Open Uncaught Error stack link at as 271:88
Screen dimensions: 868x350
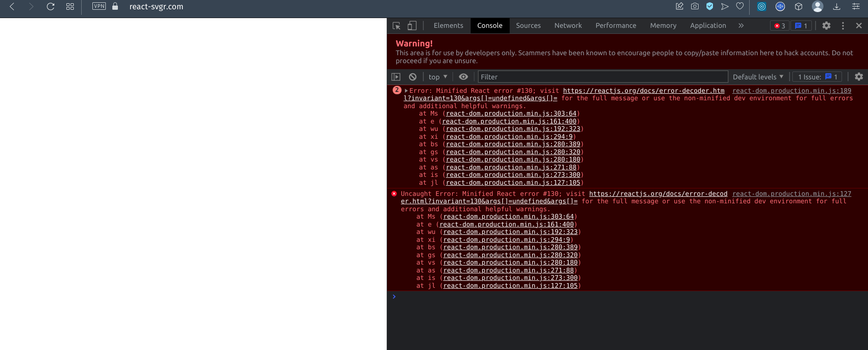click(x=508, y=270)
